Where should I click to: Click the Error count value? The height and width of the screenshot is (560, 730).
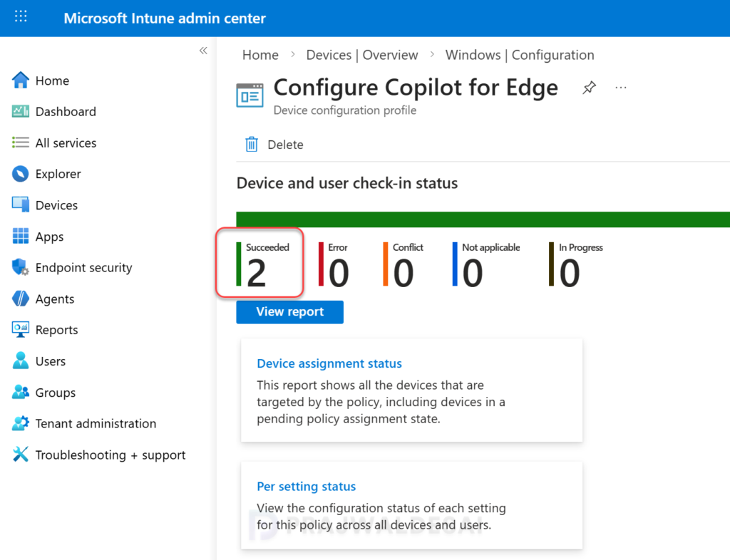pos(339,273)
